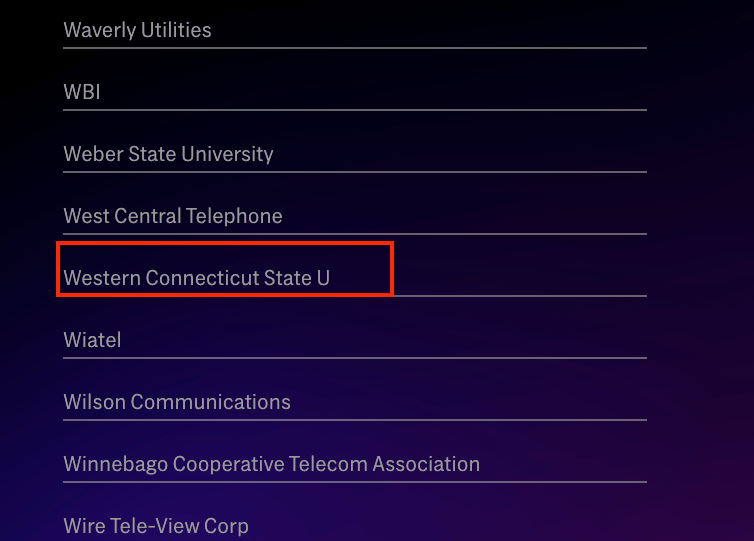Open the highlighted Western Connecticut State U
The height and width of the screenshot is (541, 754).
(197, 278)
